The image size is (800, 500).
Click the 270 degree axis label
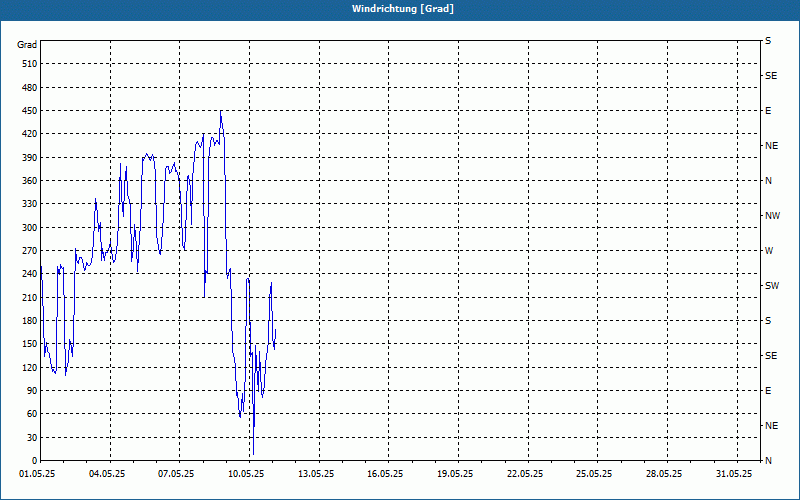coord(29,251)
